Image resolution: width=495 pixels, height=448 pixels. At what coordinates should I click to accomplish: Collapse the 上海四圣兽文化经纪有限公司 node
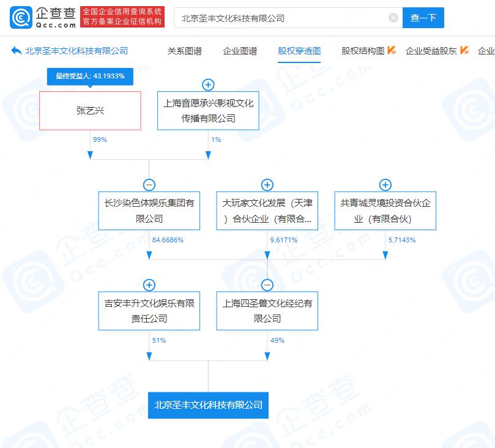pyautogui.click(x=267, y=285)
